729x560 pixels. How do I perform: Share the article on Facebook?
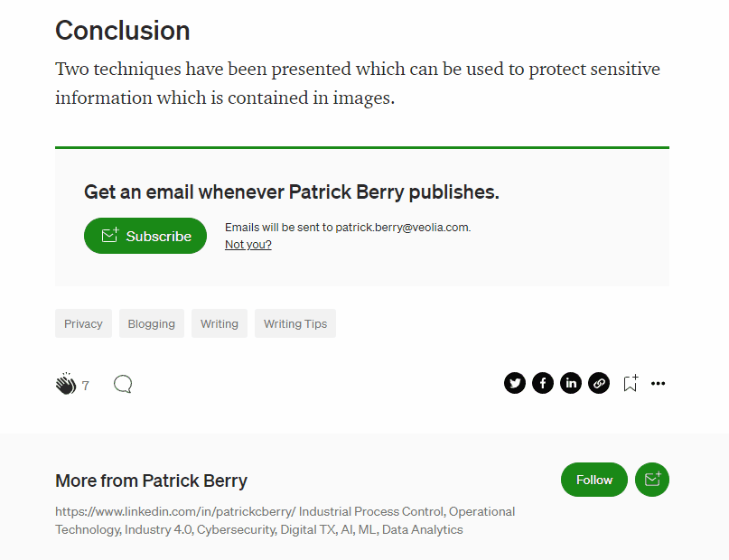point(543,383)
